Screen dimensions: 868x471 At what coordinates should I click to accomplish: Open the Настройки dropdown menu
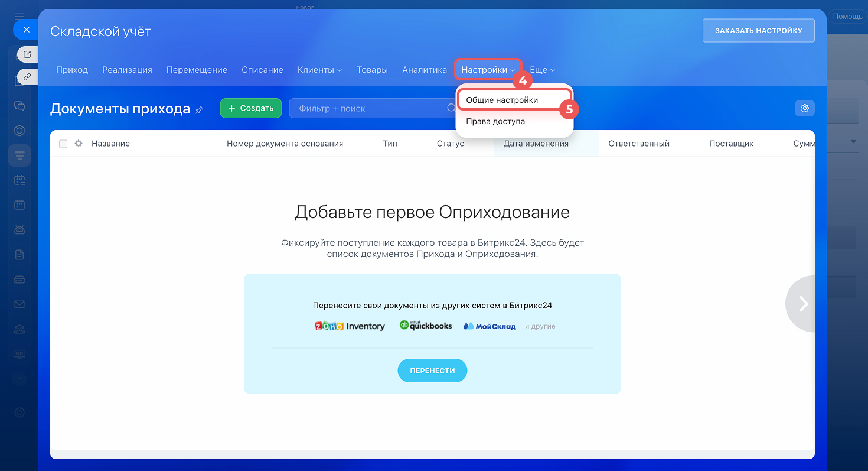click(x=488, y=70)
